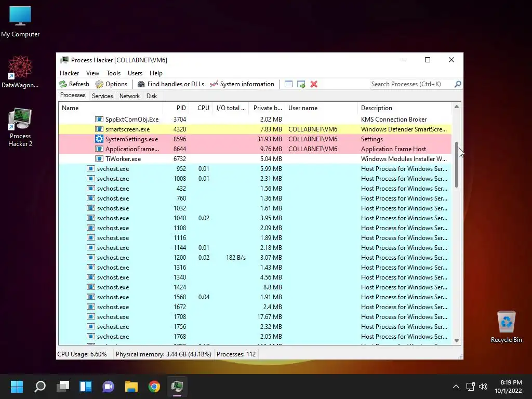
Task: Select svchost.exe row with PID 1568
Action: coord(255,297)
